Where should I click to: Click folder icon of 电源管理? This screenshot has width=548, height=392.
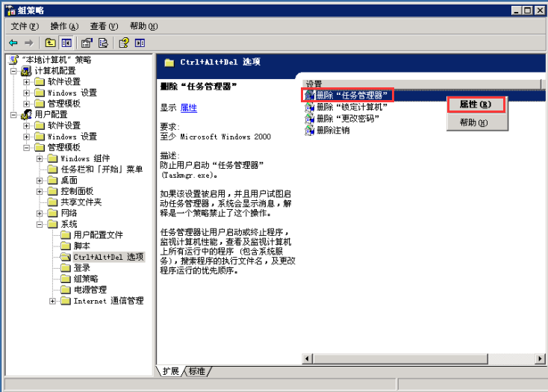pos(66,290)
